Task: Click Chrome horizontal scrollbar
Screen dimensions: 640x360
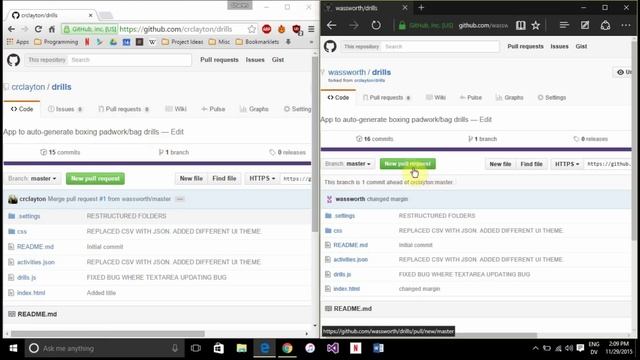Action: 108,333
